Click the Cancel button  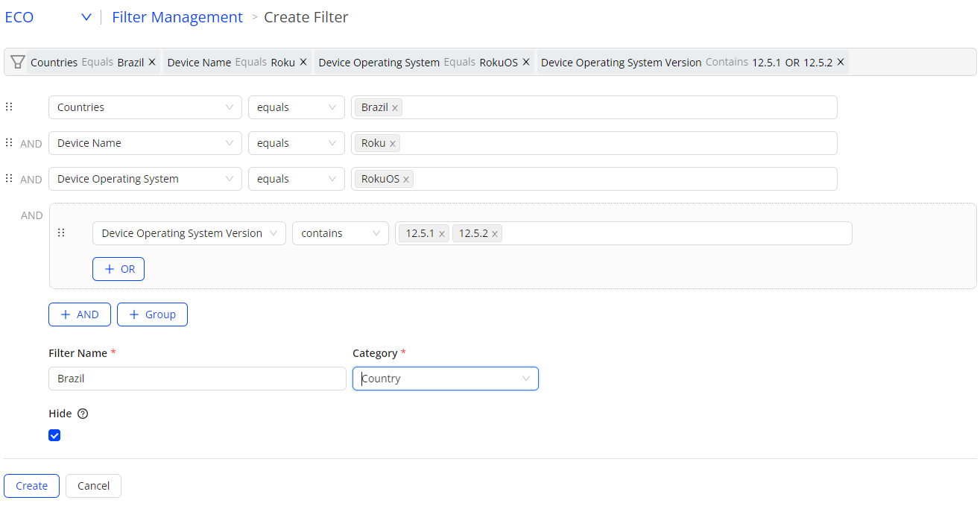[x=93, y=486]
